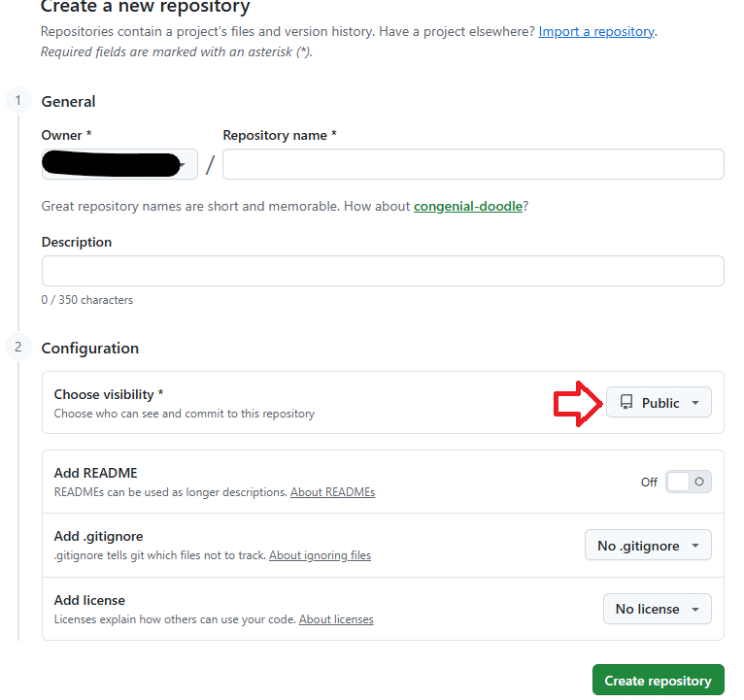Click the caret arrow on No .gitignore
The height and width of the screenshot is (700, 744).
[695, 546]
